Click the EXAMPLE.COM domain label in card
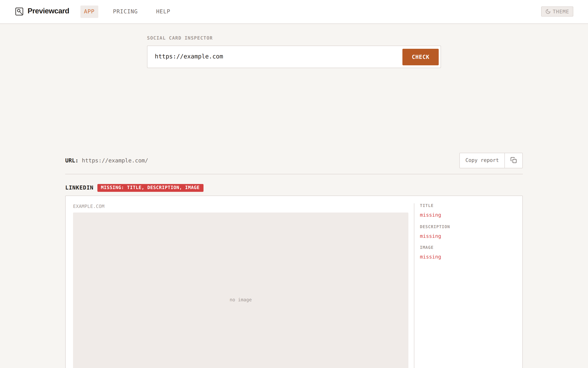 (x=89, y=206)
